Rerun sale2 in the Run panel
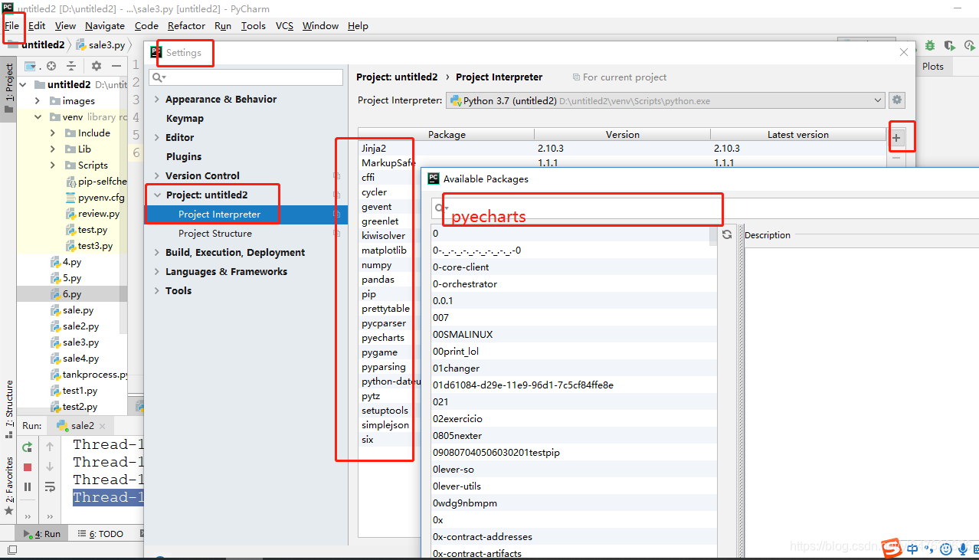Screen dimensions: 979x560 pyautogui.click(x=28, y=447)
